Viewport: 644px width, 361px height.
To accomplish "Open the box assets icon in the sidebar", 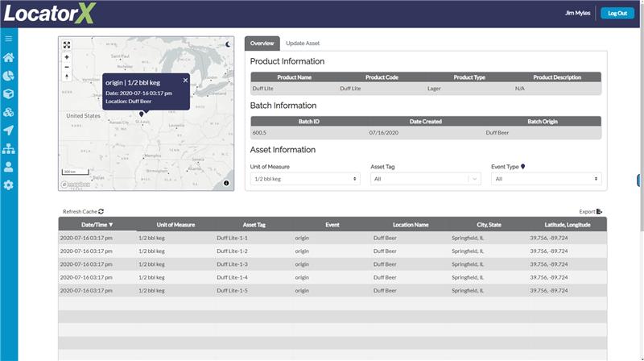I will (x=9, y=93).
